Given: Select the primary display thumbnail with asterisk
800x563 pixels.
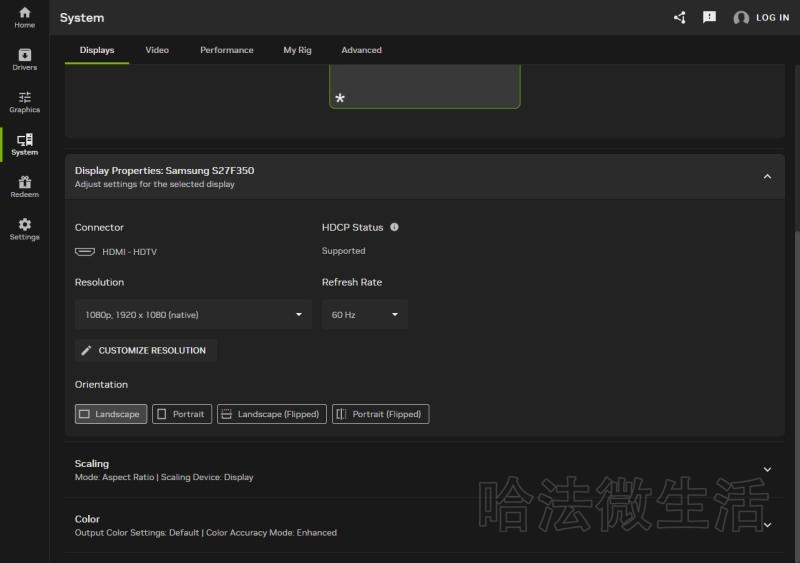Looking at the screenshot, I should [424, 86].
